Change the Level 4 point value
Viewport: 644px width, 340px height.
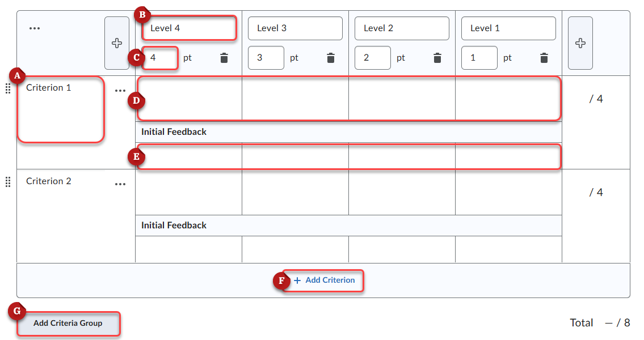pos(159,57)
